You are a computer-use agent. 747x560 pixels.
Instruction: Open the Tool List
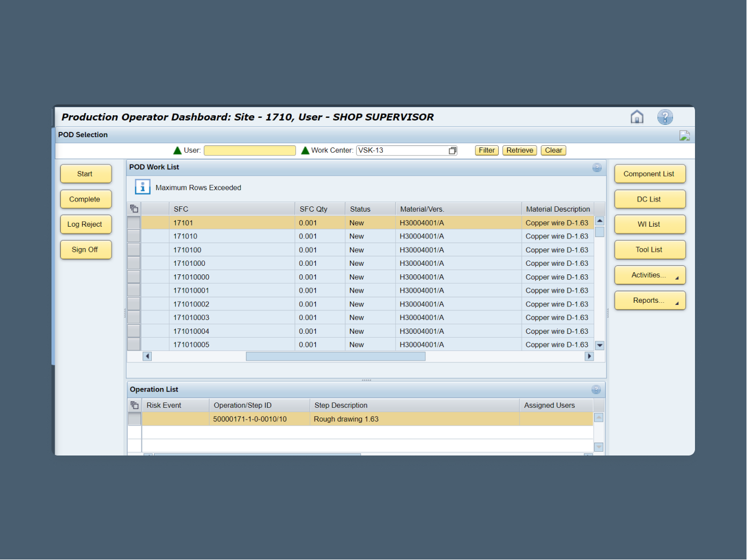click(x=650, y=249)
